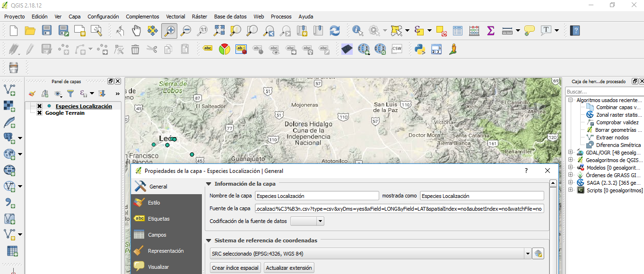The height and width of the screenshot is (274, 644).
Task: Expand the SAGA (2.3.2) tree node
Action: tap(571, 183)
